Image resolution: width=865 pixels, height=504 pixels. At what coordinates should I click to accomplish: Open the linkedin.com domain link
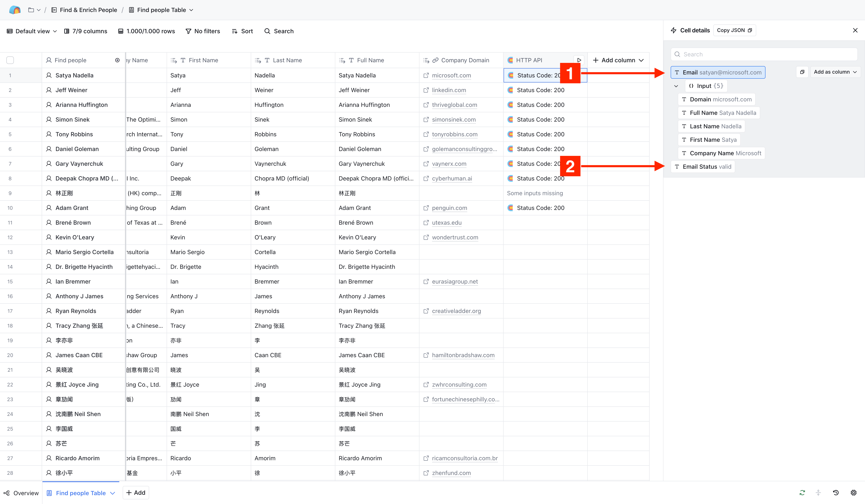click(x=449, y=90)
